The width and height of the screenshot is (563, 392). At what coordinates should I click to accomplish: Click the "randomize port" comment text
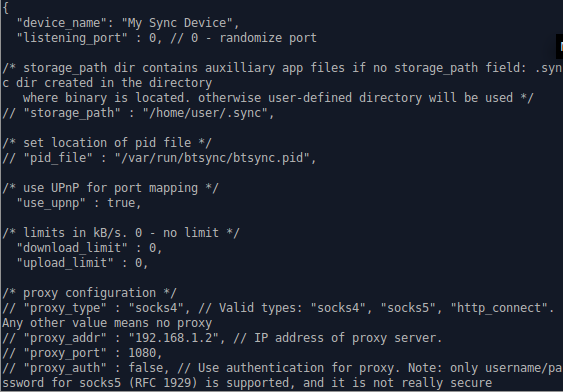tap(268, 38)
